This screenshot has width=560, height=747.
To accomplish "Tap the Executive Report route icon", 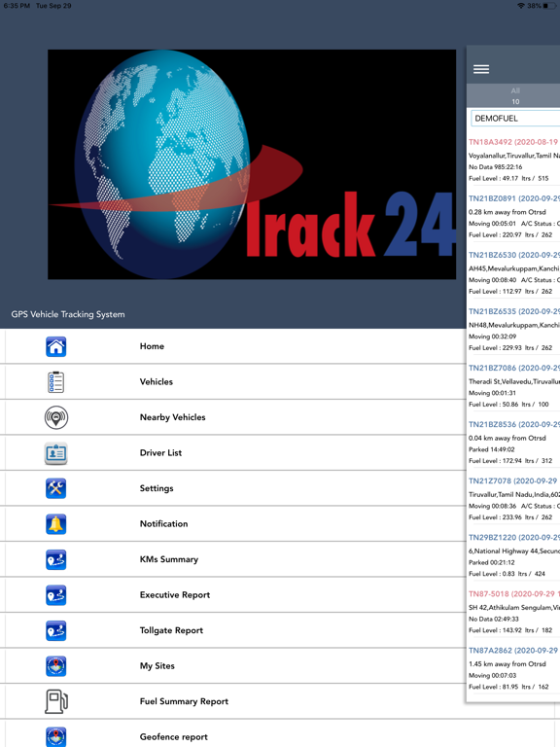I will [55, 595].
